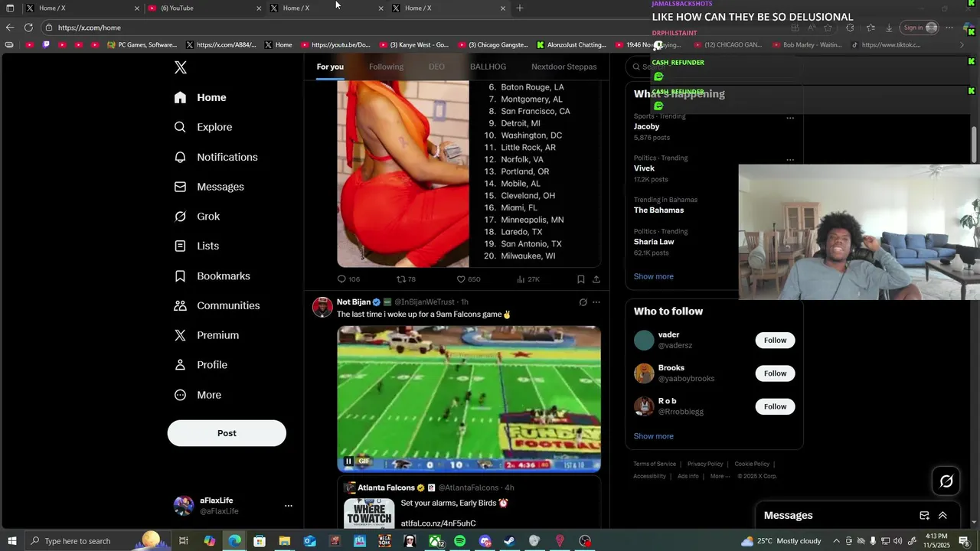Viewport: 980px width, 551px height.
Task: Reload the page with browser refresh
Action: [x=28, y=28]
